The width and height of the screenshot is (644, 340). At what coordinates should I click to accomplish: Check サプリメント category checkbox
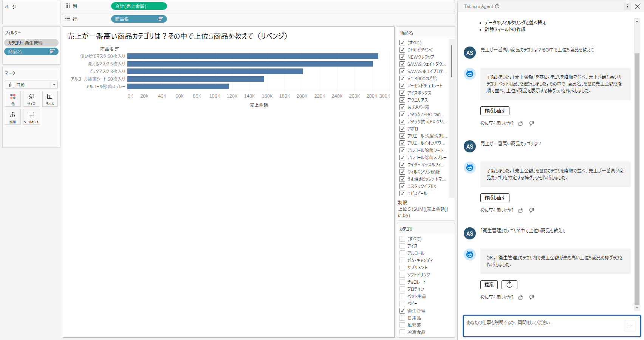tap(402, 268)
